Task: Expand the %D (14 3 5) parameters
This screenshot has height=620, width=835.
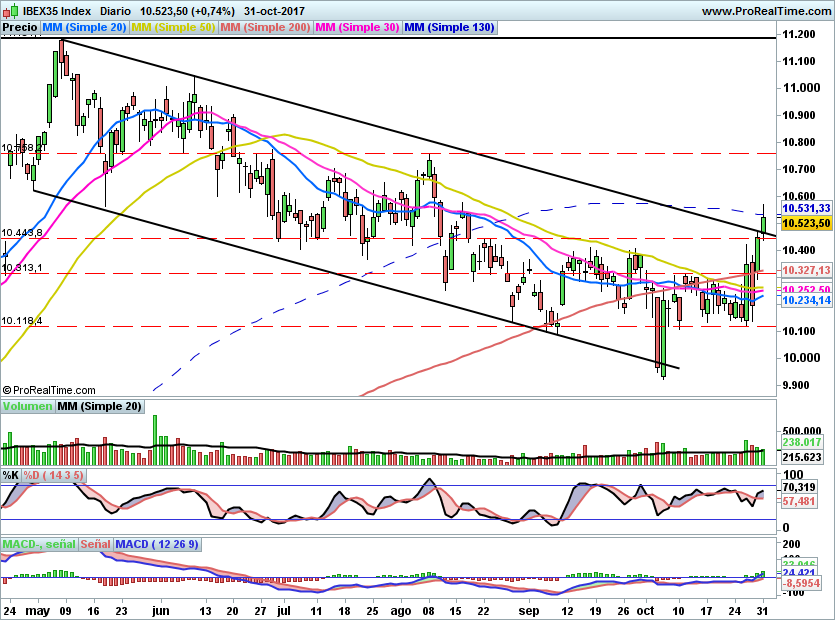Action: pyautogui.click(x=51, y=477)
